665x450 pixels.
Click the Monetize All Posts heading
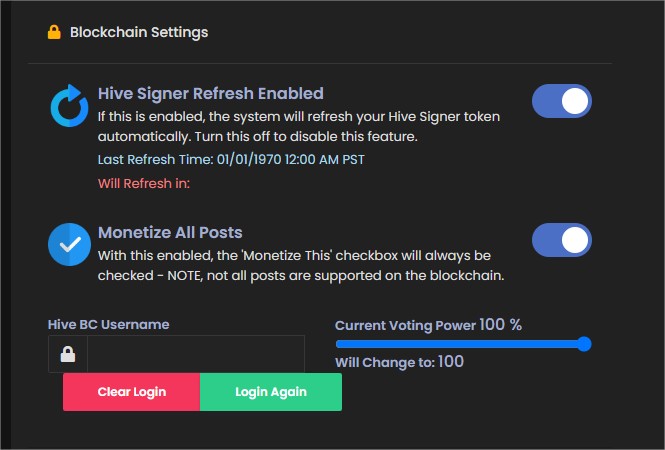(170, 232)
